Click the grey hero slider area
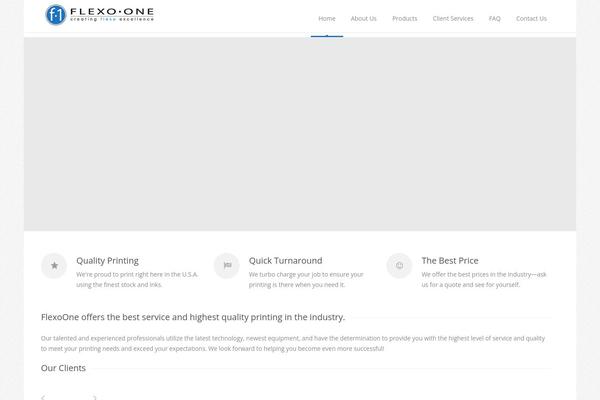This screenshot has width=600, height=400. point(300,134)
